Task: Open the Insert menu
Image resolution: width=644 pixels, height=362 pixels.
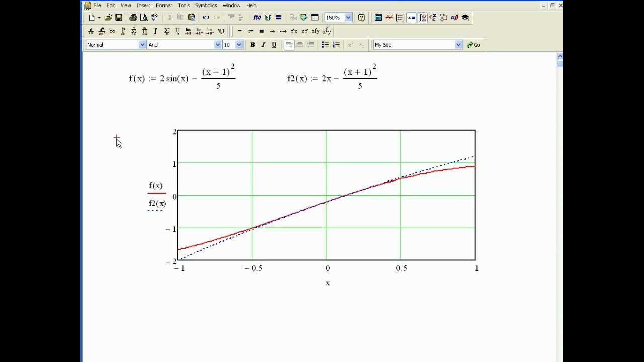Action: tap(143, 5)
